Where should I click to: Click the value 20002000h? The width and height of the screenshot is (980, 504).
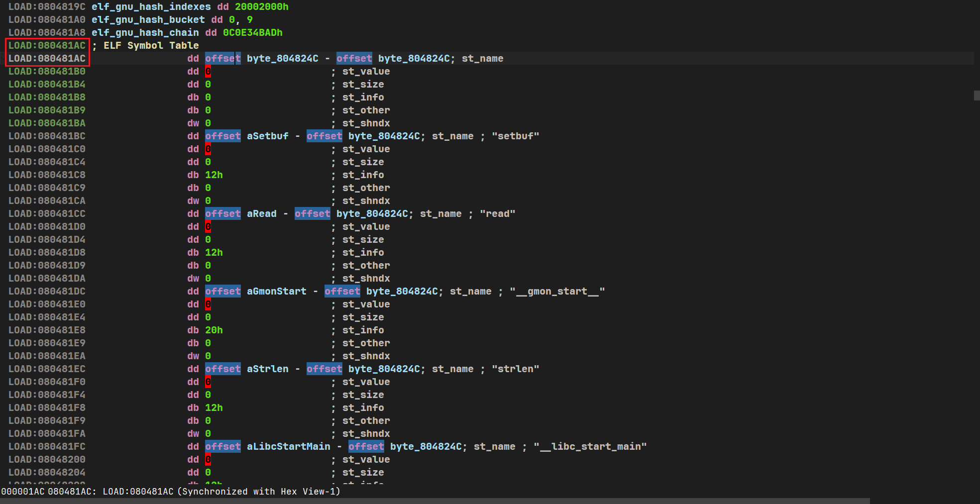point(262,7)
